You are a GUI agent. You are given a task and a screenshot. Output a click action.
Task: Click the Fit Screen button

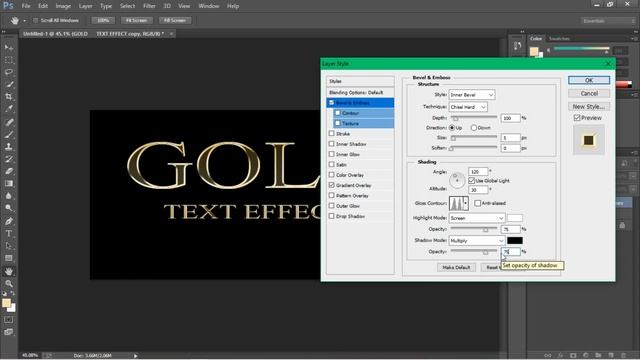(x=137, y=20)
